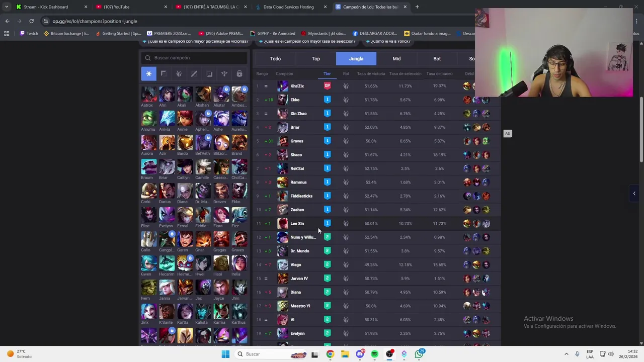Open the mayor tasa de selección question link
This screenshot has height=362, width=644.
coord(307,41)
